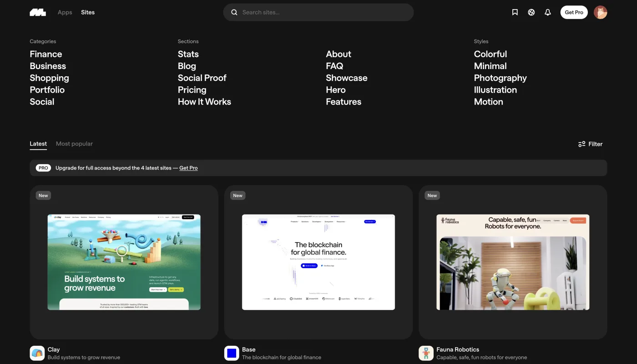Click the Fauna Robotics site name

pyautogui.click(x=458, y=349)
